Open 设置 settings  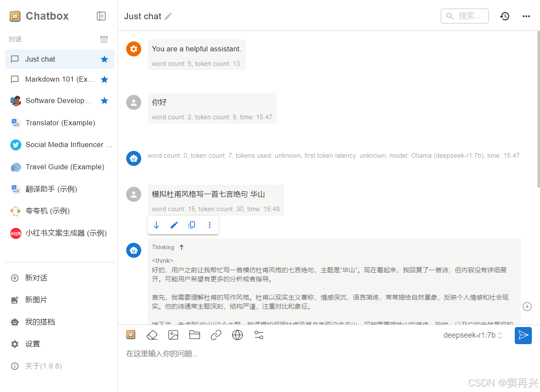(59, 344)
